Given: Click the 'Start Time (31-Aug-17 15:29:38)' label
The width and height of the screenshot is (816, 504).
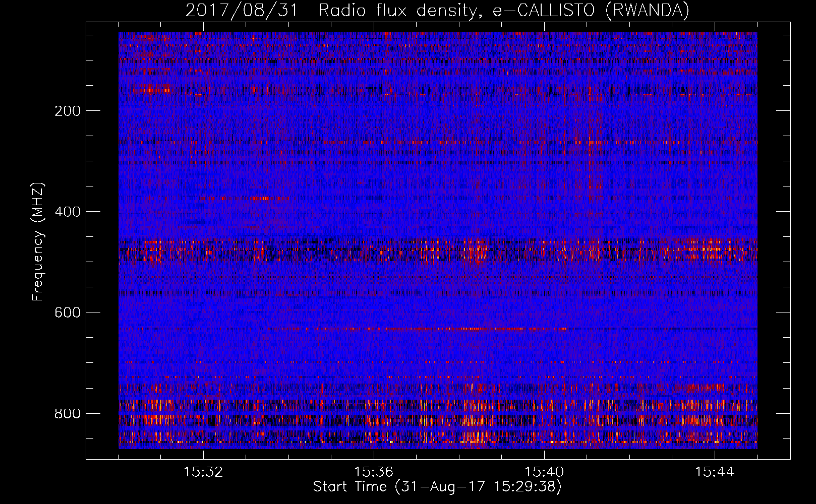Looking at the screenshot, I should 437,487.
